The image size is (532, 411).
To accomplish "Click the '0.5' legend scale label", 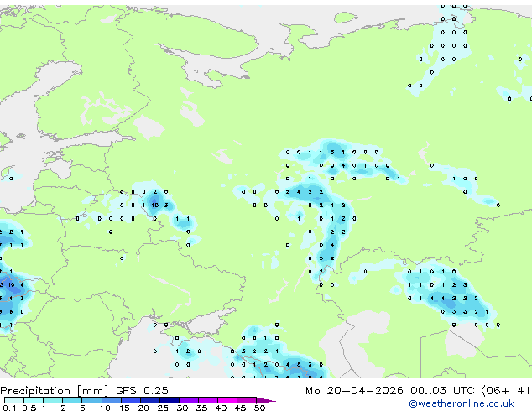I will (x=29, y=408).
